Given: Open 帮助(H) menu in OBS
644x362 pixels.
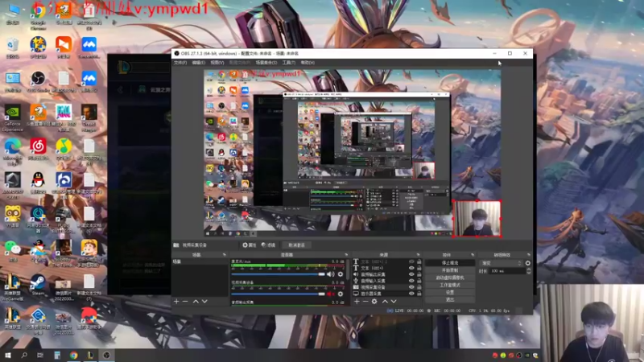Looking at the screenshot, I should coord(308,63).
